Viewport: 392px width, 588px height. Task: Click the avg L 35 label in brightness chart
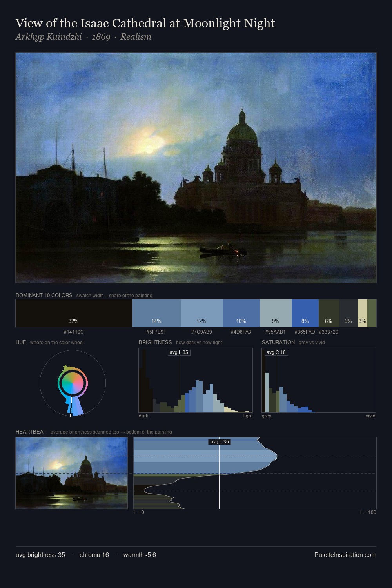point(179,352)
